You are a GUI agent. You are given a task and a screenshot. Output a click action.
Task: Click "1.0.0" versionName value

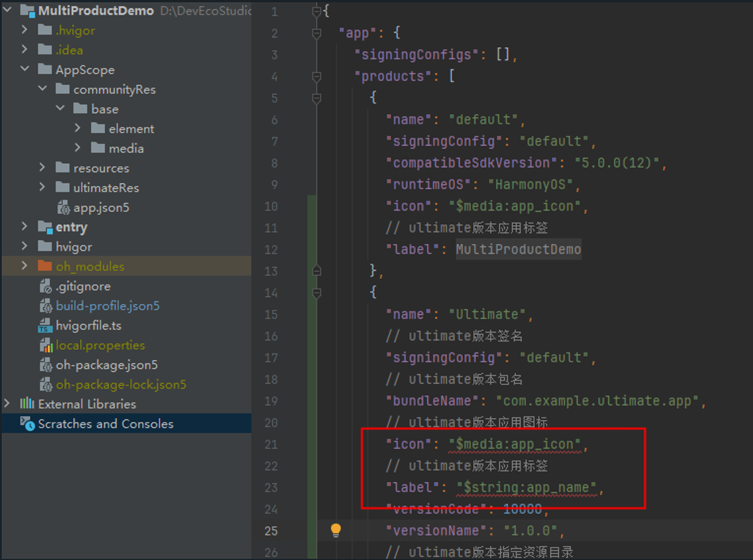[530, 531]
